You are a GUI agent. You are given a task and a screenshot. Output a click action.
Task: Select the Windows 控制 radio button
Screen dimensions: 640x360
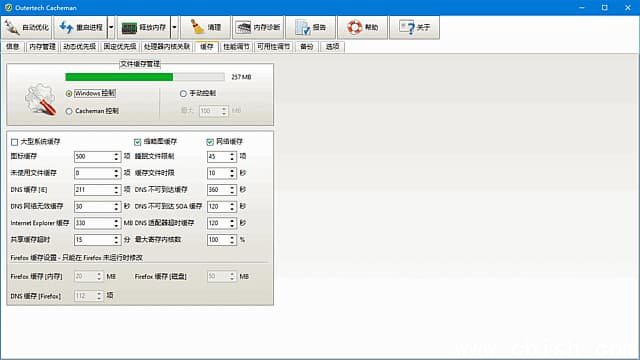point(69,94)
